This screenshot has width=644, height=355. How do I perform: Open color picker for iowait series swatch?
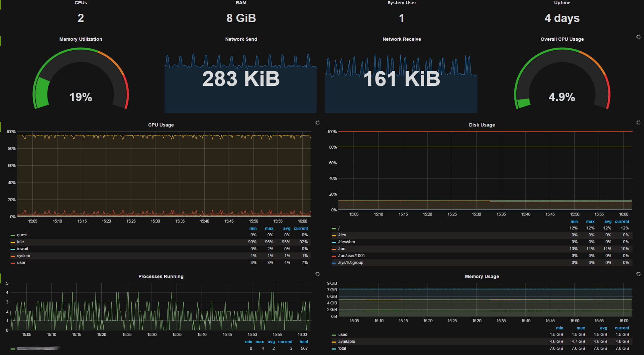[13, 249]
